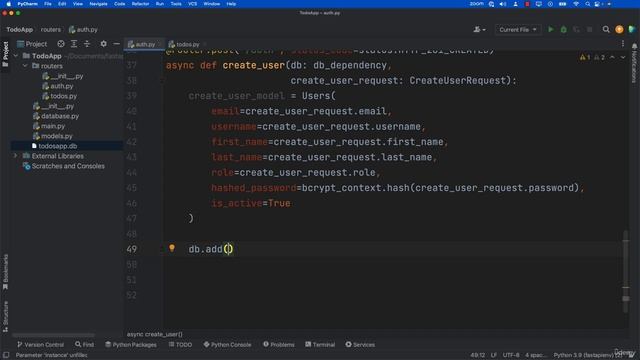Expand External Libraries node
Viewport: 640px width, 360px height.
tap(16, 156)
